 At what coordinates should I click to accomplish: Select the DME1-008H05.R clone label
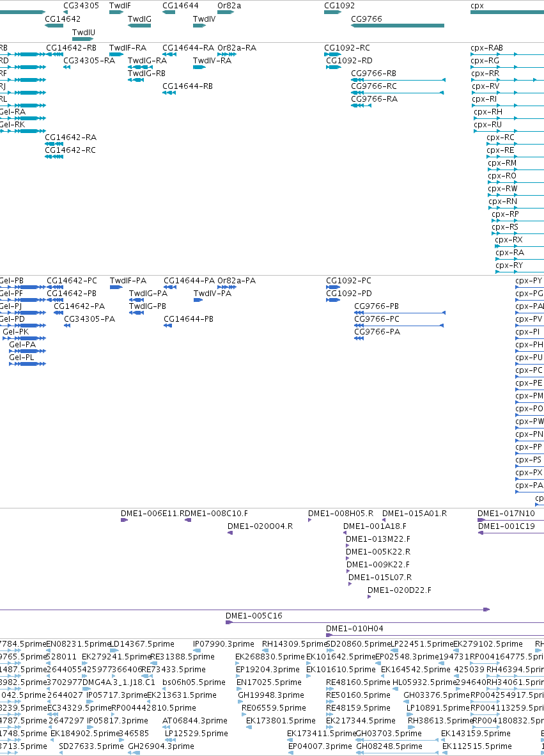coord(341,514)
